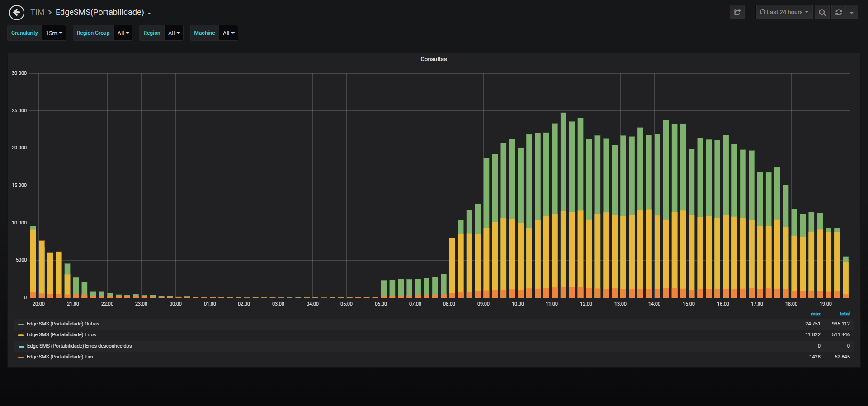Click the yellow Erros legend color swatch
Viewport: 868px width, 406px height.
tap(21, 335)
